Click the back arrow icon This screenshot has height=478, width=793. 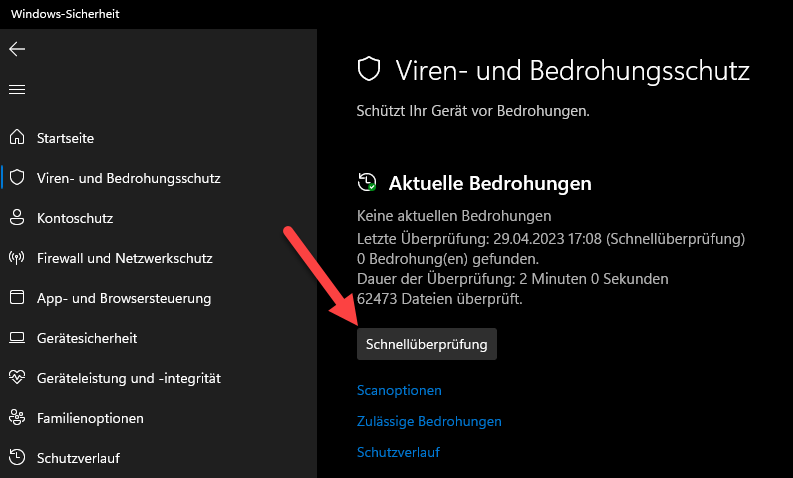[17, 49]
